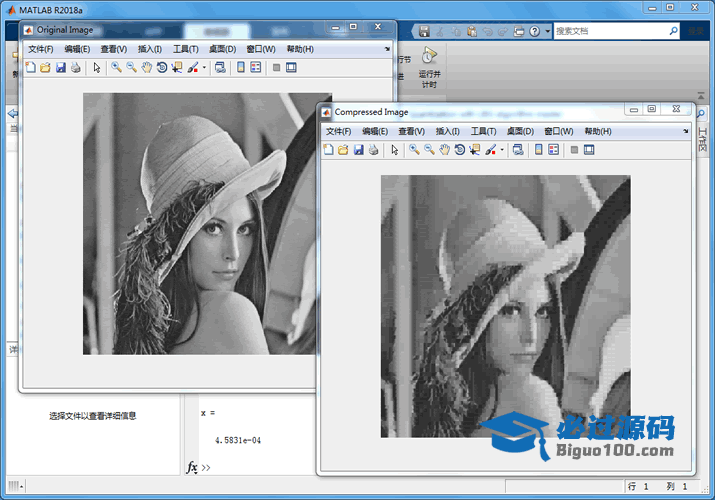The height and width of the screenshot is (500, 715).
Task: Open 编辑(E) menu in Original Image window
Action: 77,49
